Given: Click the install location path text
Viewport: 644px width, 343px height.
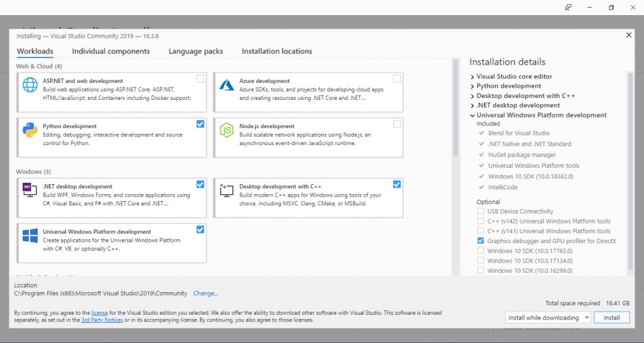Looking at the screenshot, I should coord(101,293).
